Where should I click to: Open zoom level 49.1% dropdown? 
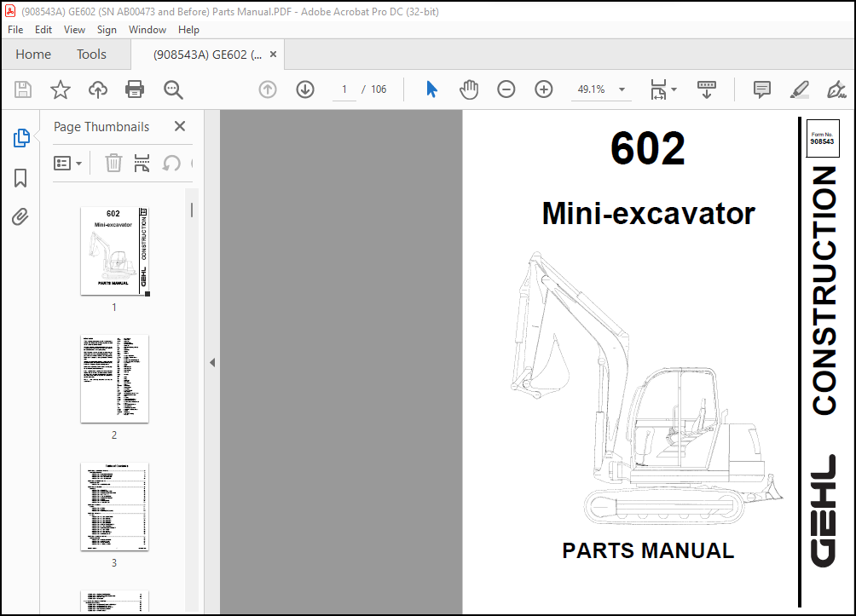[622, 89]
